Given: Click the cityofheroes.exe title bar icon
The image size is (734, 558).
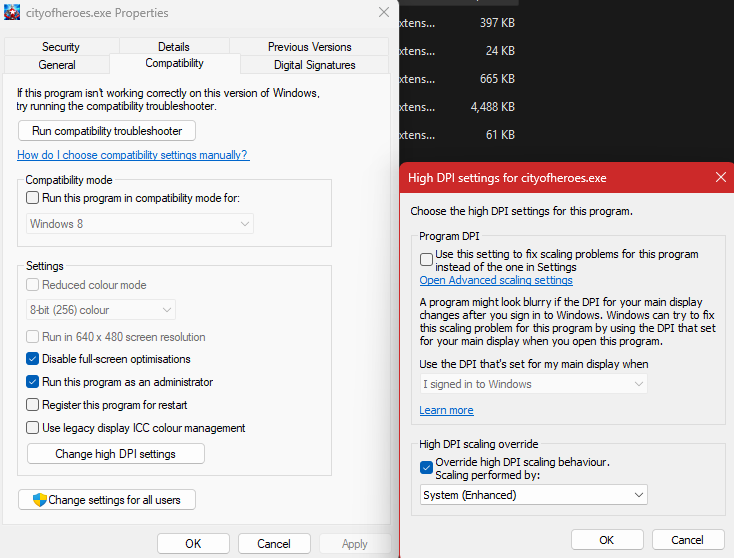Looking at the screenshot, I should click(13, 13).
